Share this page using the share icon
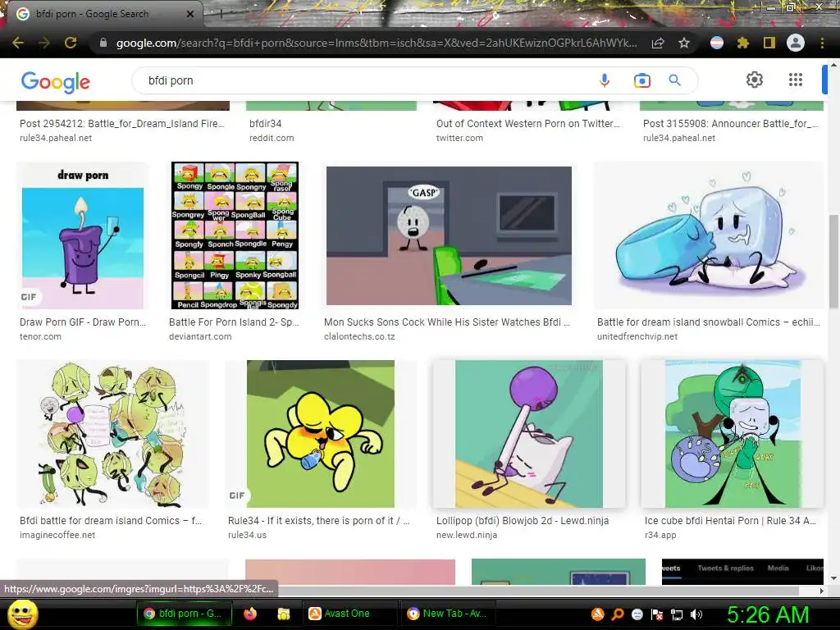Image resolution: width=840 pixels, height=630 pixels. [658, 43]
